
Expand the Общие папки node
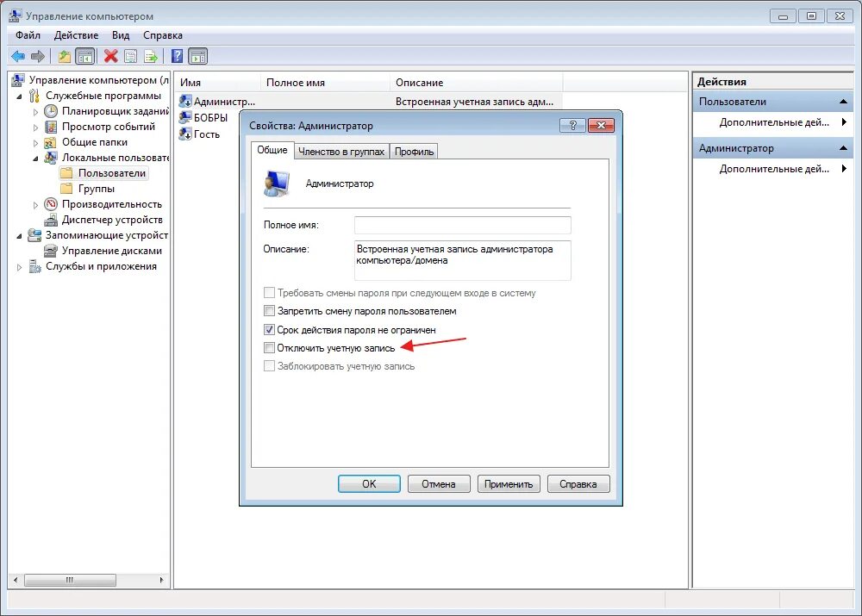point(35,143)
